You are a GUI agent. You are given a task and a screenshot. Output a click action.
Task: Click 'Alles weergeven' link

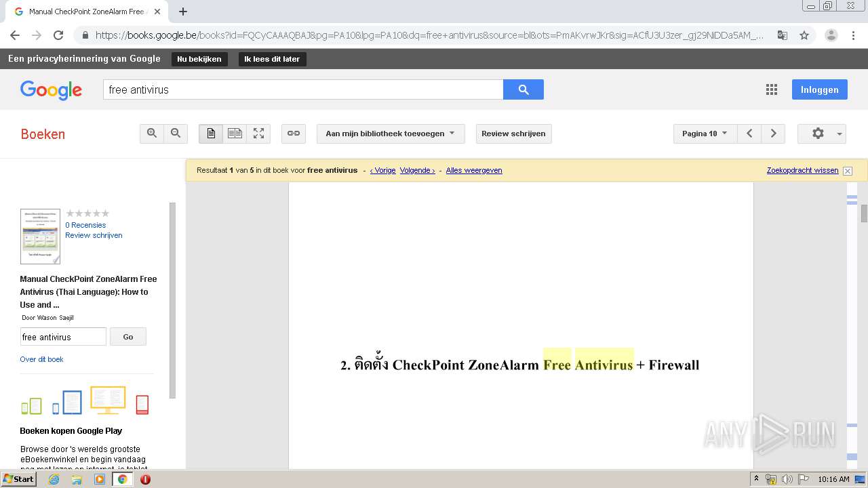[x=474, y=170]
